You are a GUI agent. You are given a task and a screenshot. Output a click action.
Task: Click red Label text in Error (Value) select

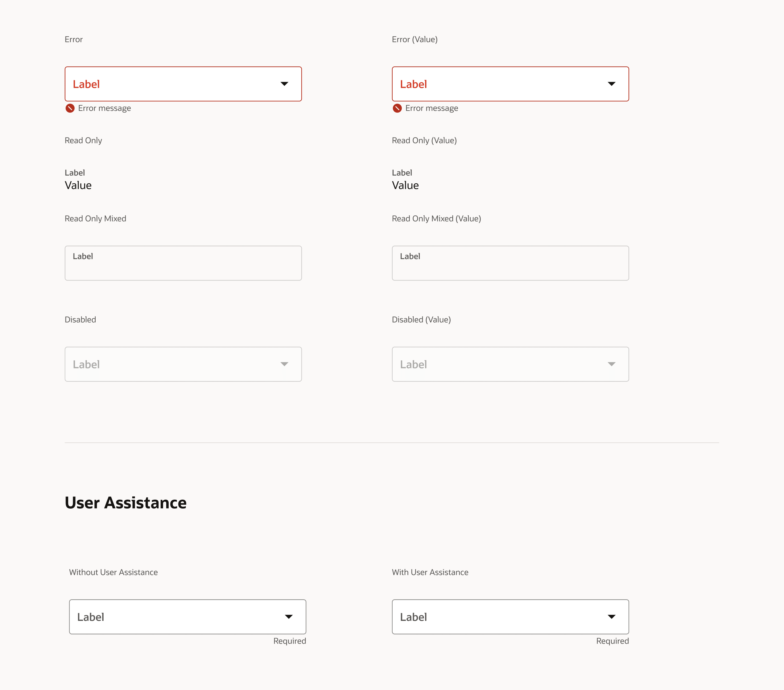pyautogui.click(x=413, y=84)
